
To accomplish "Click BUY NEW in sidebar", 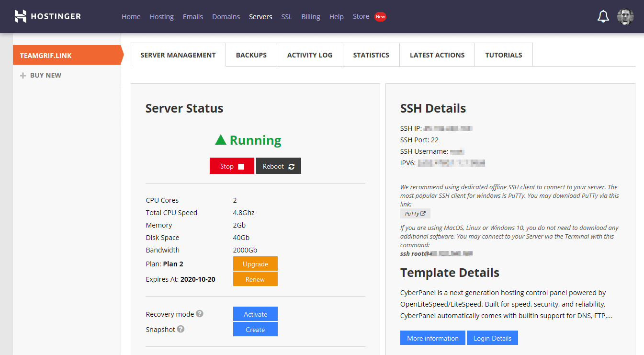I will pyautogui.click(x=45, y=75).
